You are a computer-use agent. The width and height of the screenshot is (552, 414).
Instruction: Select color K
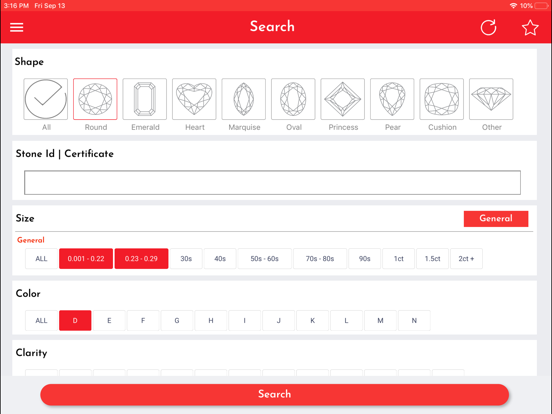pyautogui.click(x=312, y=320)
